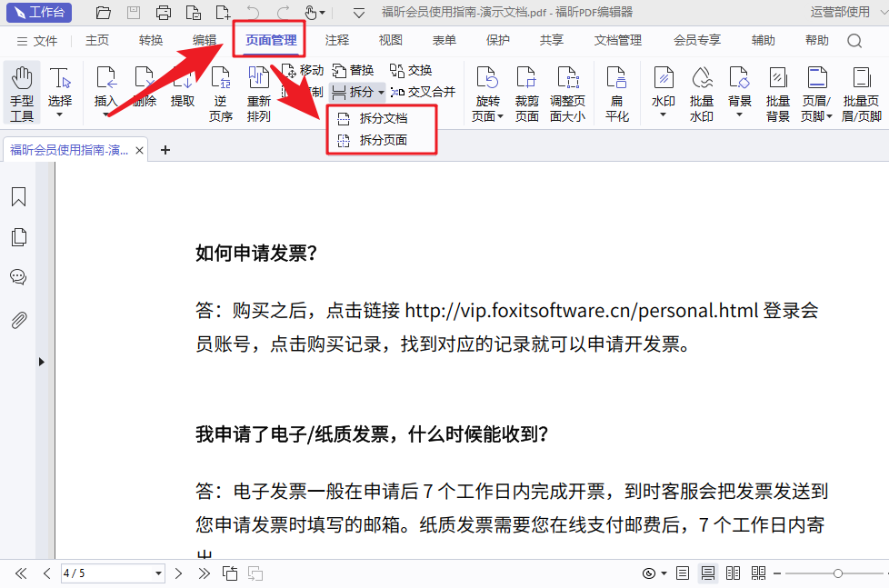
Task: Toggle two-page facing view mode
Action: [733, 573]
